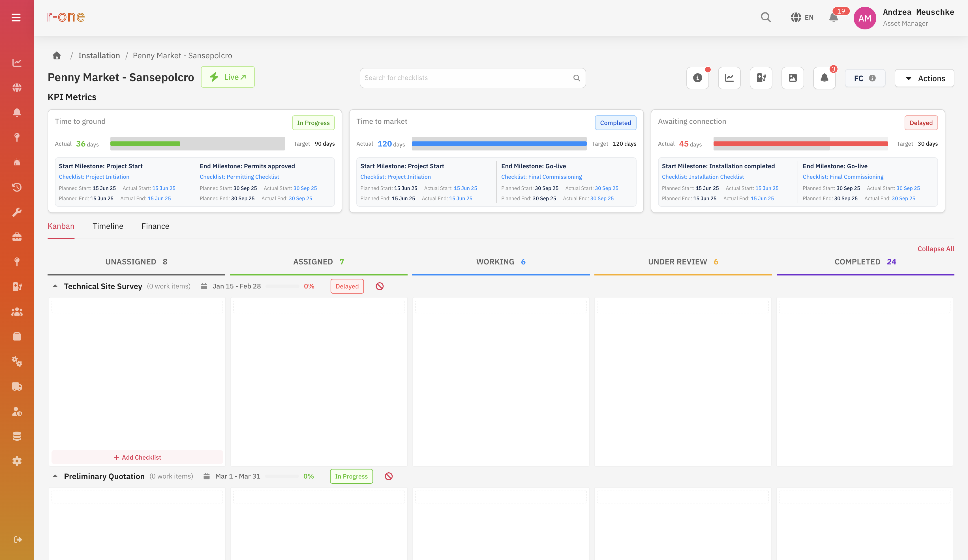Click the search icon in checklist search
This screenshot has height=560, width=968.
577,78
